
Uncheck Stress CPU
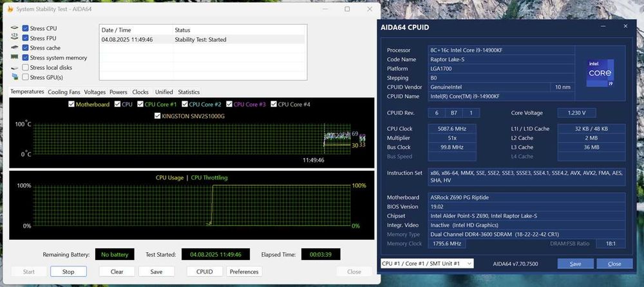(x=26, y=28)
